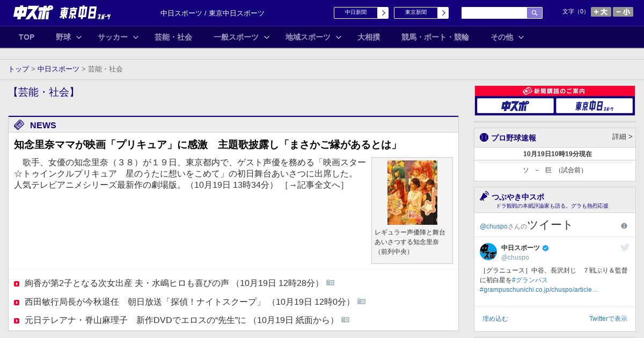
Task: Focus the header search input field
Action: [x=494, y=13]
